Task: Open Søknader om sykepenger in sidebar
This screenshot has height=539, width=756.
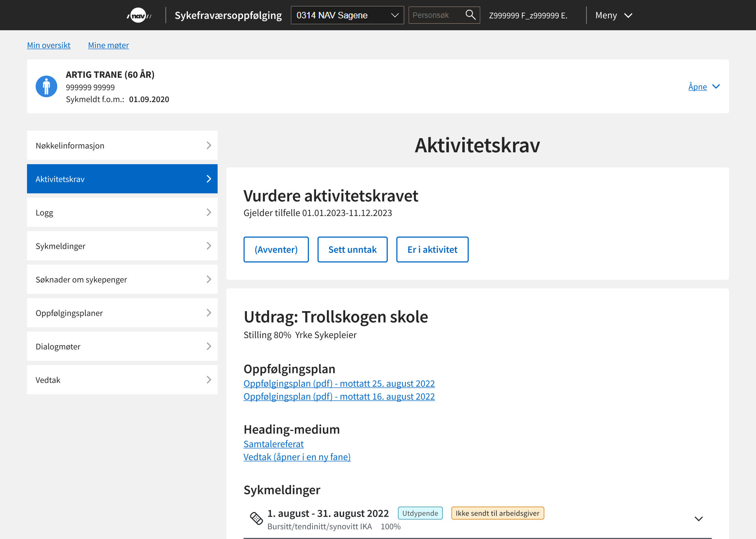Action: click(122, 279)
